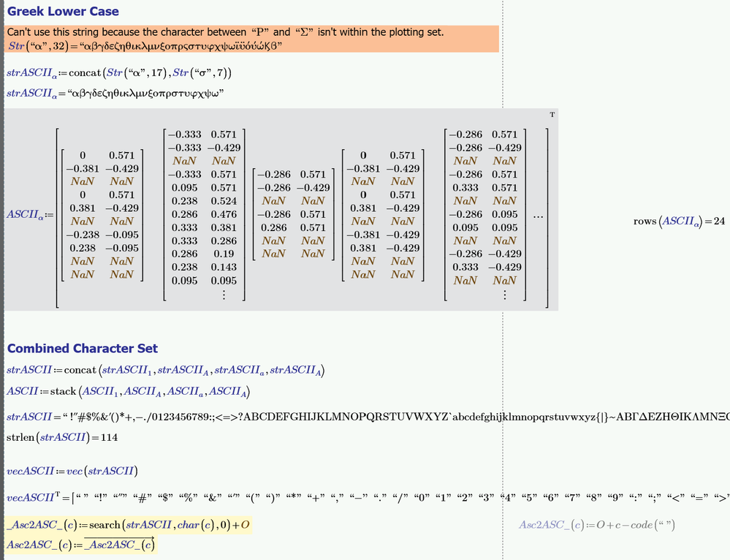
Task: Click the vertical ellipsis in the fifth matrix
Action: (505, 295)
